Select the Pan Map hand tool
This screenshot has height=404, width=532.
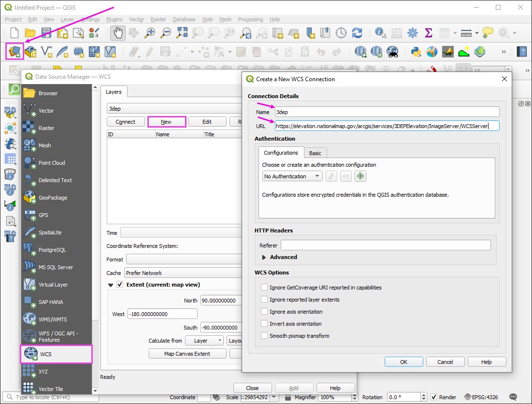(117, 33)
